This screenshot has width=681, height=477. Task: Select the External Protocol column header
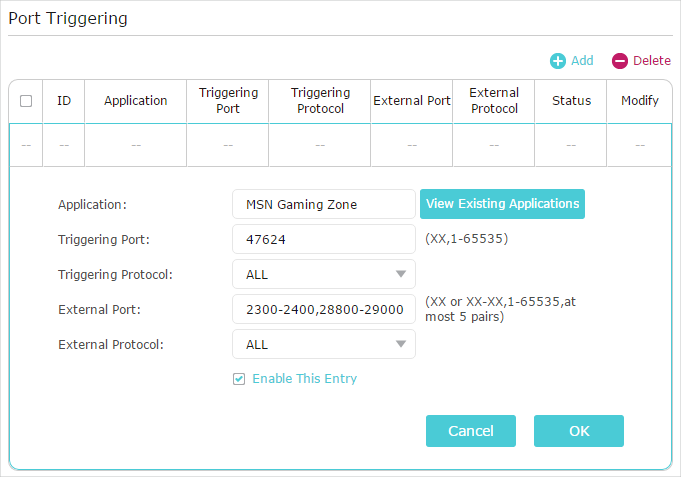pyautogui.click(x=494, y=101)
